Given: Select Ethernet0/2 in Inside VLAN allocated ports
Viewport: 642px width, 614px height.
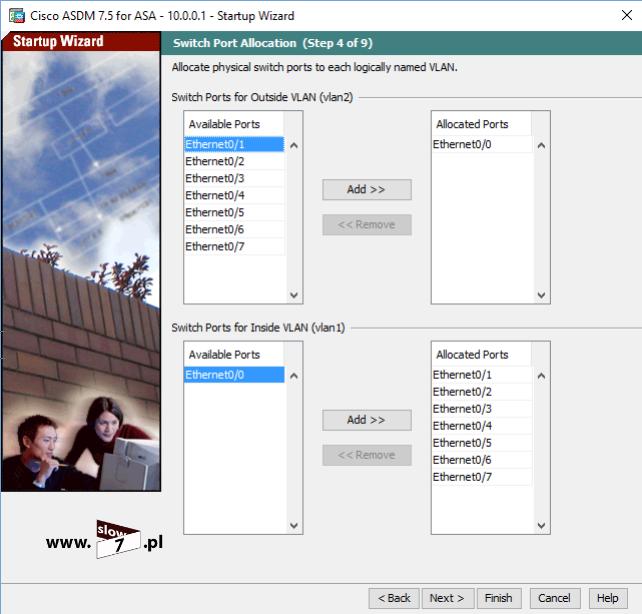Looking at the screenshot, I should pyautogui.click(x=482, y=392).
